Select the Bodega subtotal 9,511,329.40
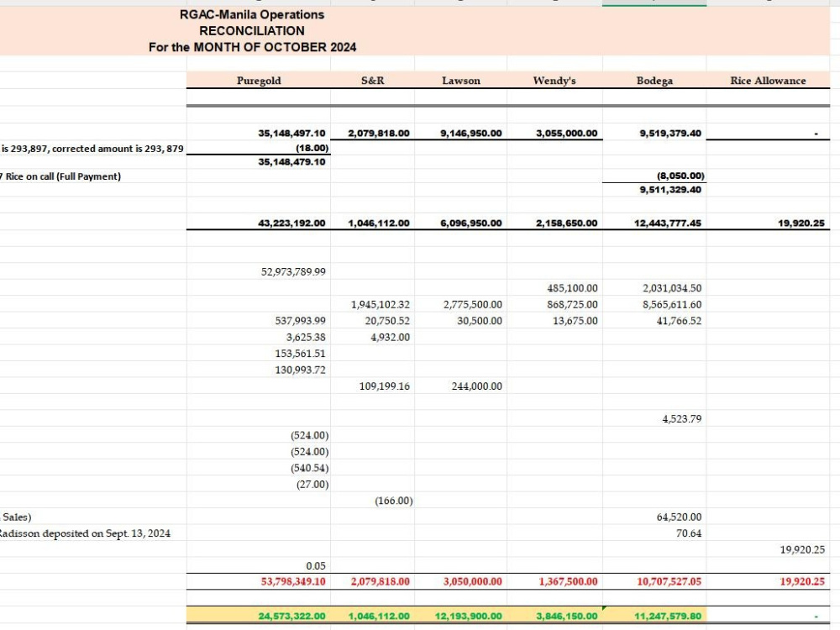 pyautogui.click(x=670, y=190)
